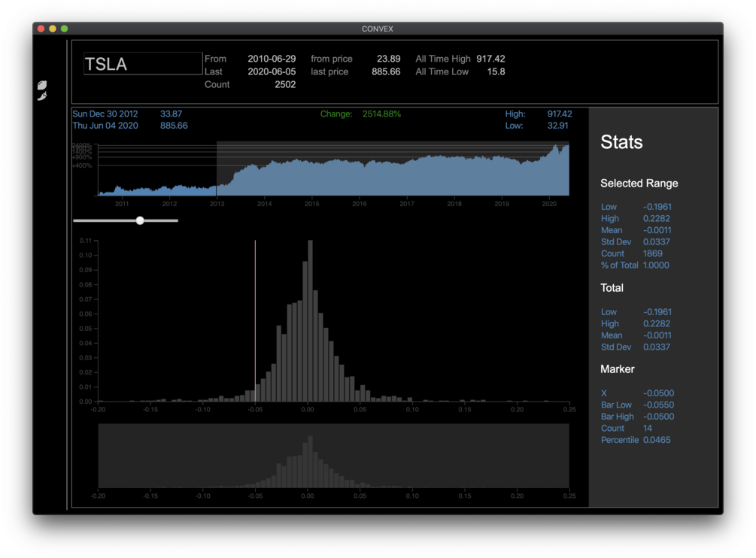Click the Stats panel heading
The height and width of the screenshot is (558, 756).
621,142
